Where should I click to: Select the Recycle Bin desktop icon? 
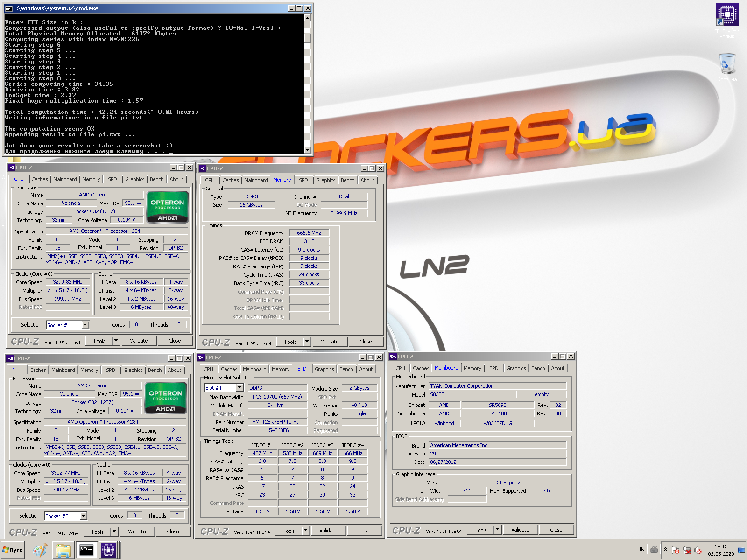click(727, 64)
